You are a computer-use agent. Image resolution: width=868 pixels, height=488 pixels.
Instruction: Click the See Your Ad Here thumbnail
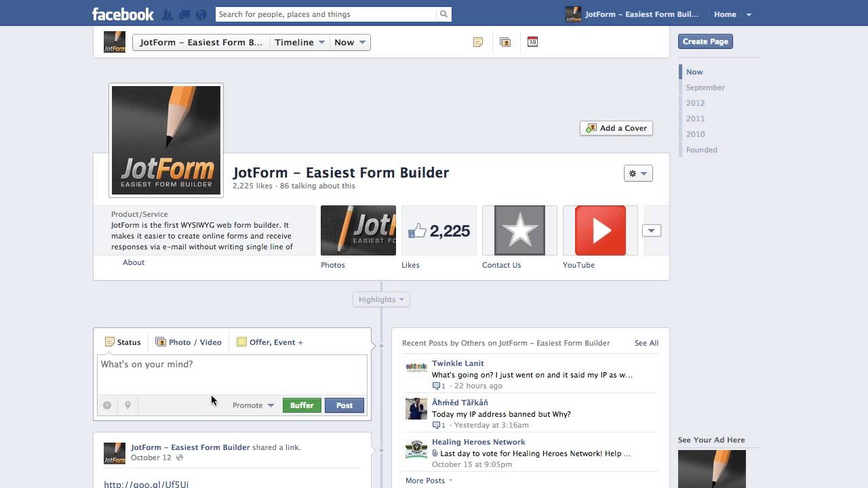point(712,469)
